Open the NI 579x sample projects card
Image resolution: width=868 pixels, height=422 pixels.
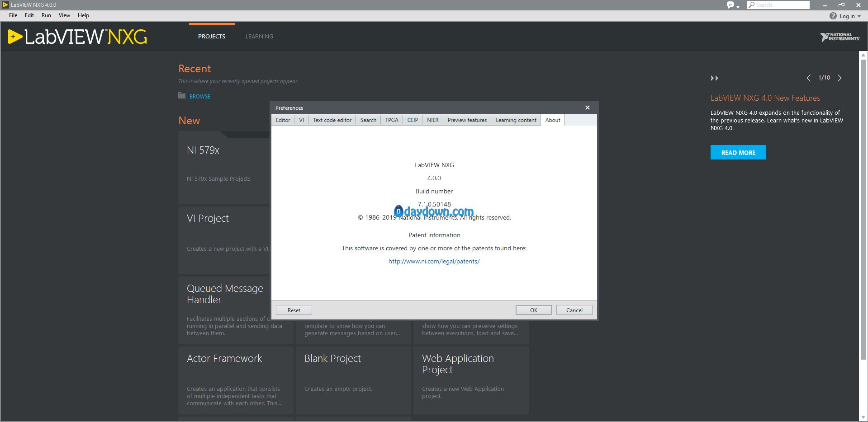tap(224, 168)
